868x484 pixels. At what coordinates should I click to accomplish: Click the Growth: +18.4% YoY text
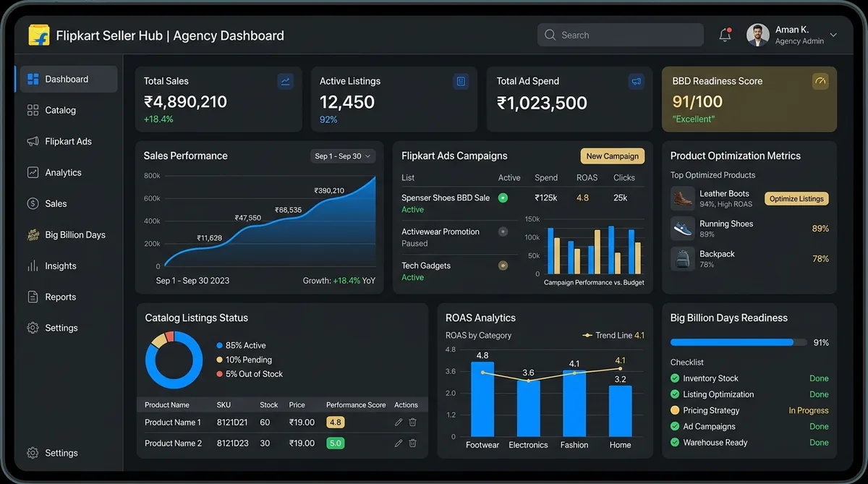(339, 281)
